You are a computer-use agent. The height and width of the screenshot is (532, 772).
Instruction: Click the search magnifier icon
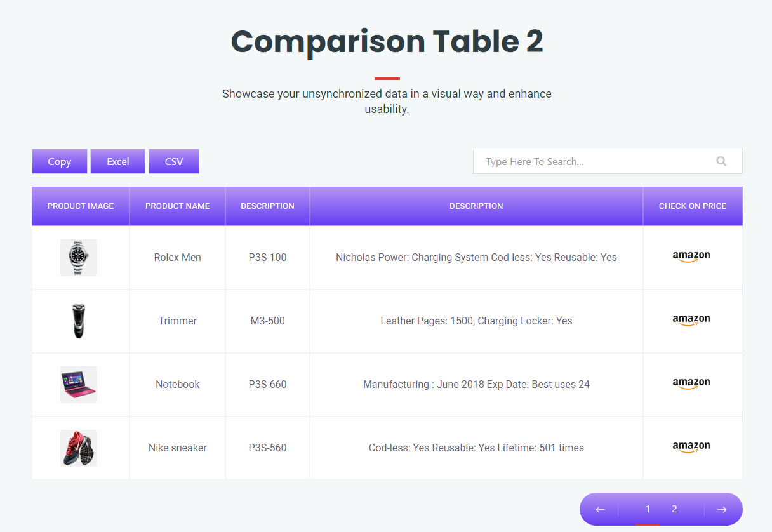(721, 161)
